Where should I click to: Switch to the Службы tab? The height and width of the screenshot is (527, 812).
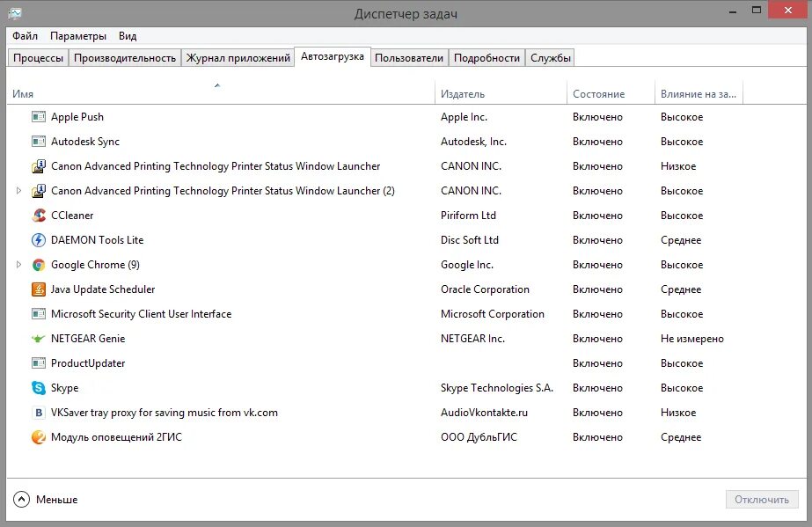coord(551,58)
